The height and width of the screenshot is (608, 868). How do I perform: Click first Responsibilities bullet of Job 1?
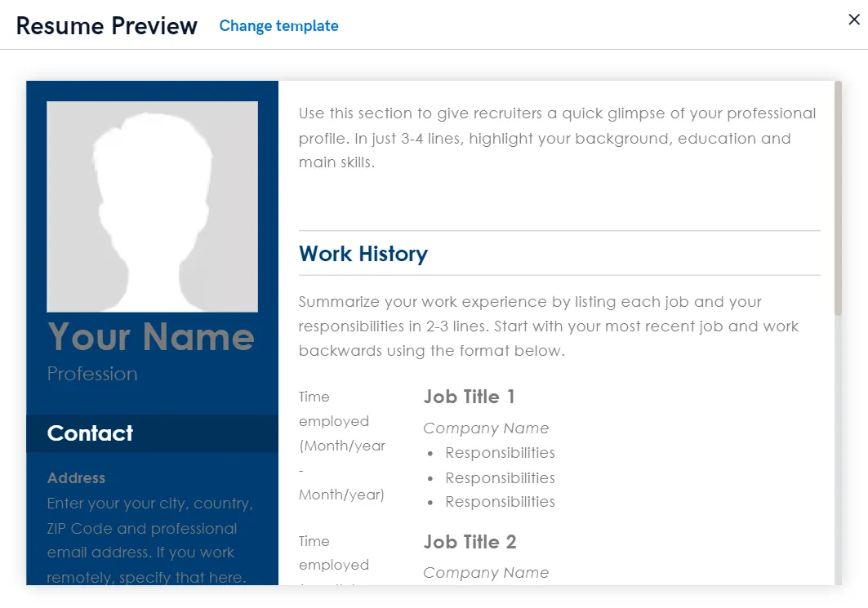click(500, 453)
